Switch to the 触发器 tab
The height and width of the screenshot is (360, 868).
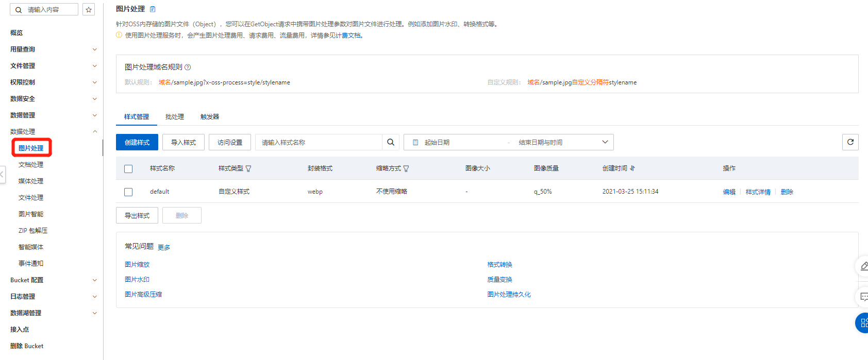click(x=210, y=117)
